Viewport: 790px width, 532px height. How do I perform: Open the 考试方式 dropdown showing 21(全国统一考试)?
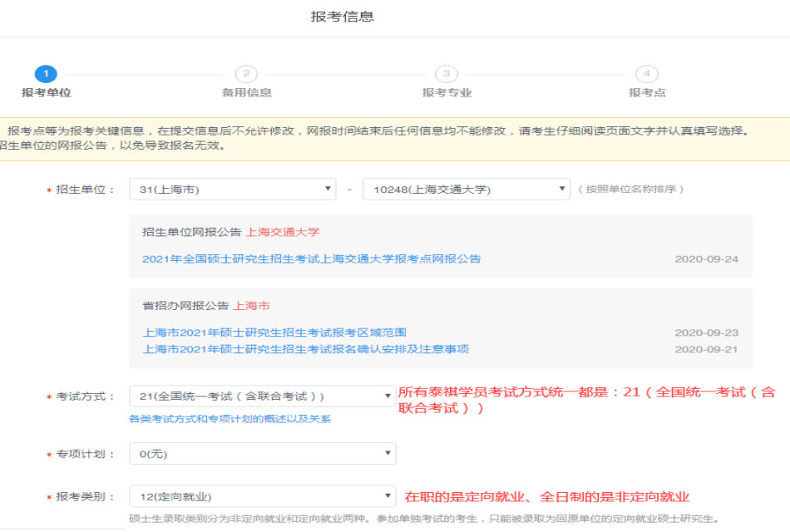262,397
